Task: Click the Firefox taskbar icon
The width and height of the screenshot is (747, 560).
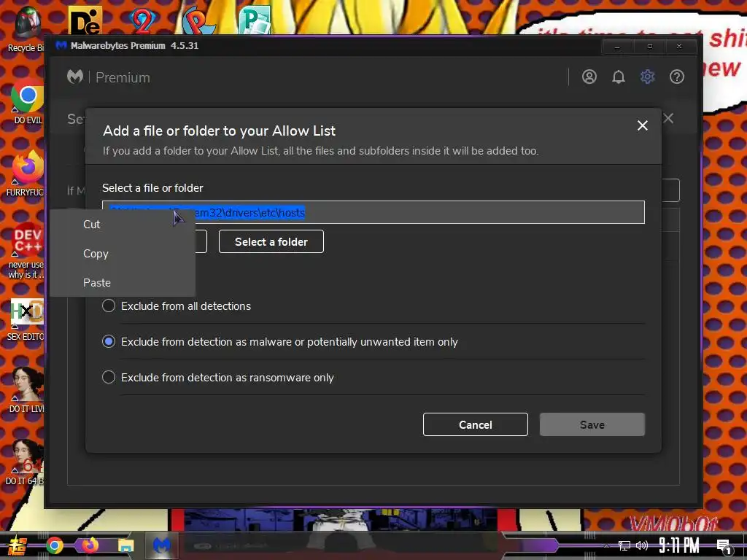Action: (x=90, y=545)
